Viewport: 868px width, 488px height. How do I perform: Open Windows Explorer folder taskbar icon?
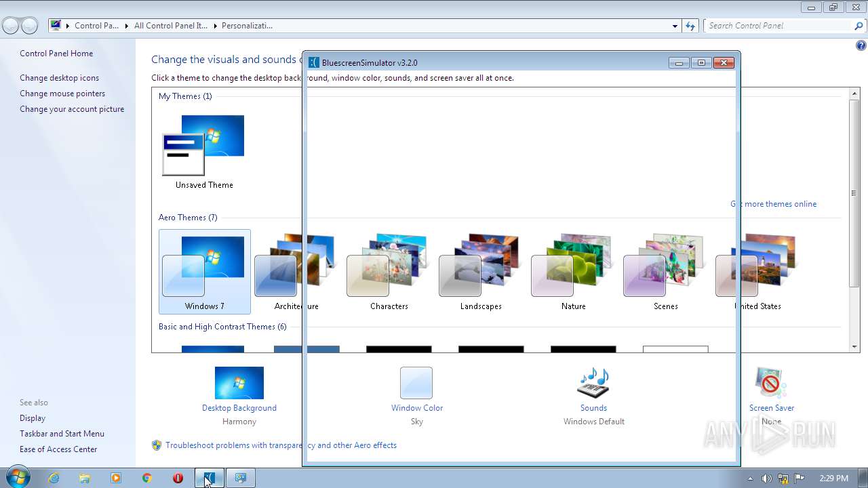85,478
